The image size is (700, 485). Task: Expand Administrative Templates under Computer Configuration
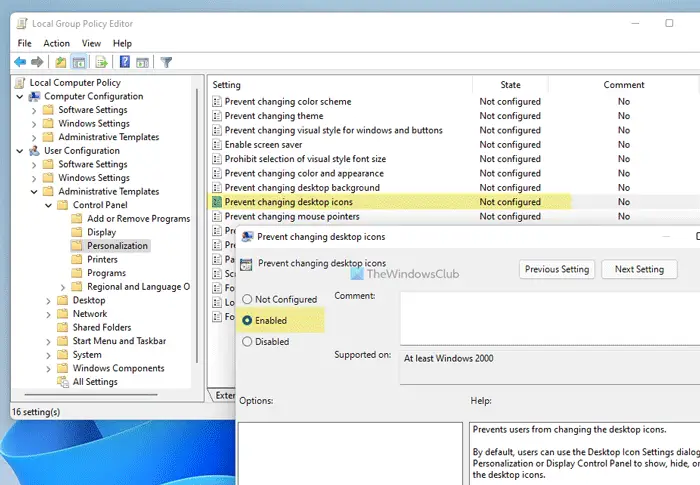click(34, 138)
